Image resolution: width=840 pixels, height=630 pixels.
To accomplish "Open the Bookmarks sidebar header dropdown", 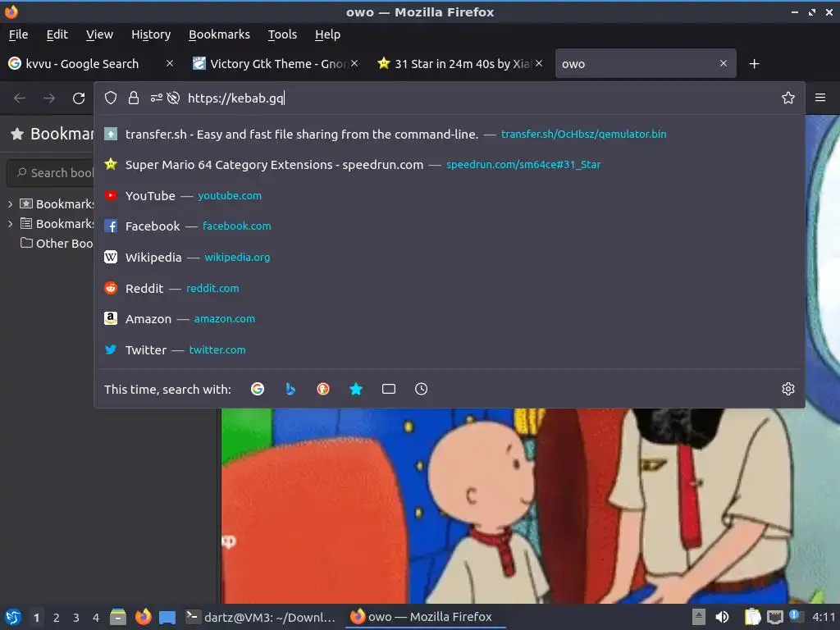I will (52, 134).
